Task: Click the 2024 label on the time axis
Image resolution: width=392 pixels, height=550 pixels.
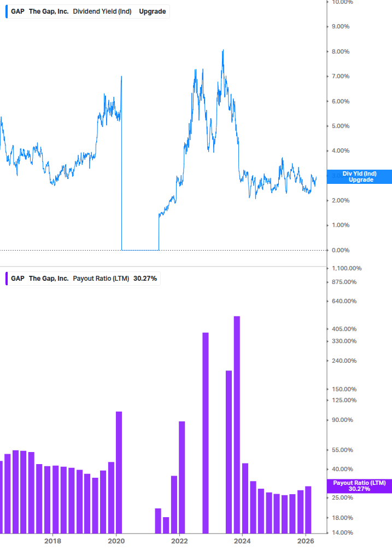Action: (242, 541)
